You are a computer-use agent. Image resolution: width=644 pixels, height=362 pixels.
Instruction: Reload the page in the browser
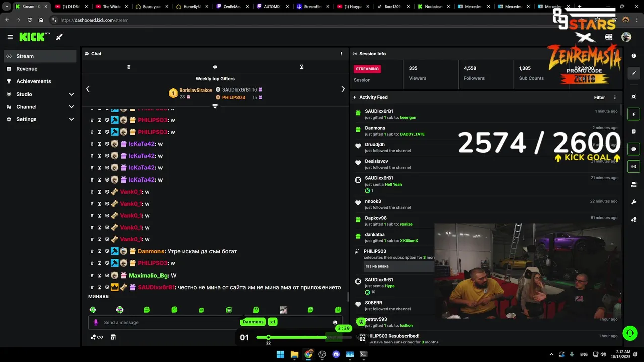[x=29, y=20]
